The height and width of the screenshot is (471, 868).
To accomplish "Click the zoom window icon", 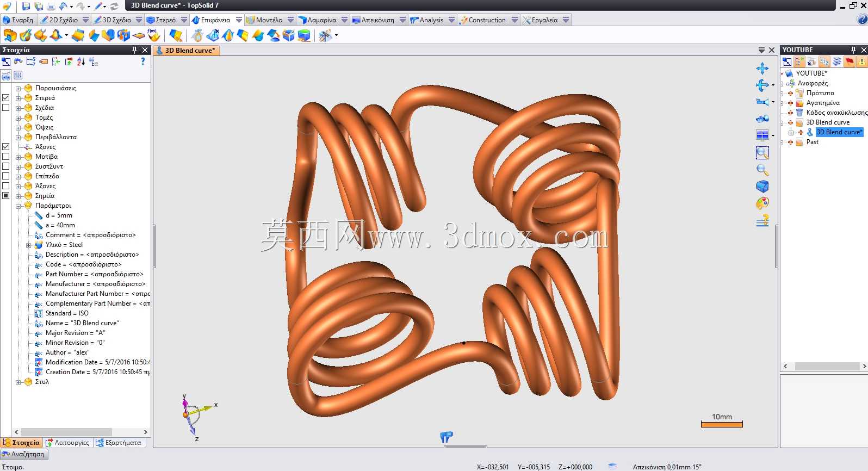I will [762, 153].
